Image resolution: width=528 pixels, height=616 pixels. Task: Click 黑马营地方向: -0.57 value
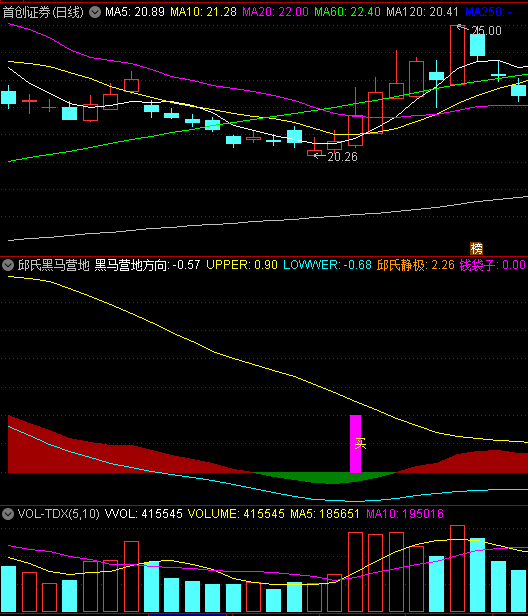click(x=147, y=265)
